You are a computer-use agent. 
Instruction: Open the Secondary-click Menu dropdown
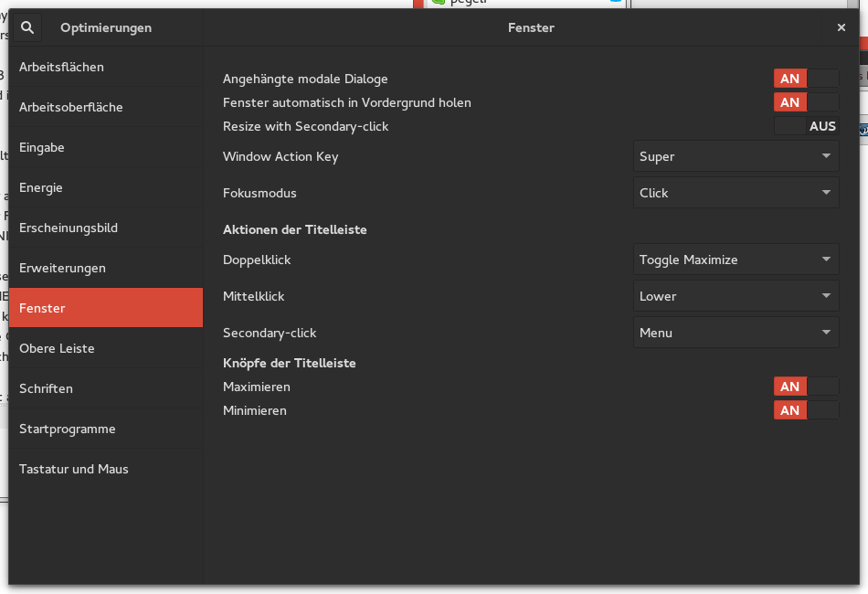click(x=736, y=333)
